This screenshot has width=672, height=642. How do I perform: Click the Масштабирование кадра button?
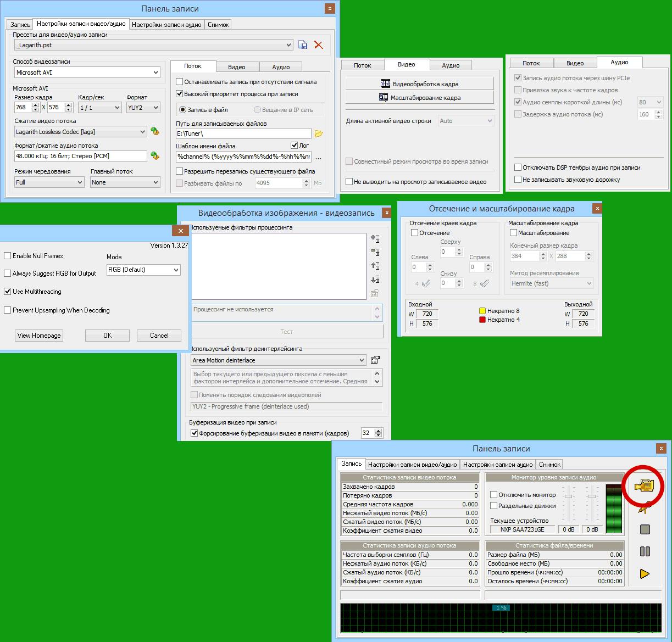[x=420, y=98]
